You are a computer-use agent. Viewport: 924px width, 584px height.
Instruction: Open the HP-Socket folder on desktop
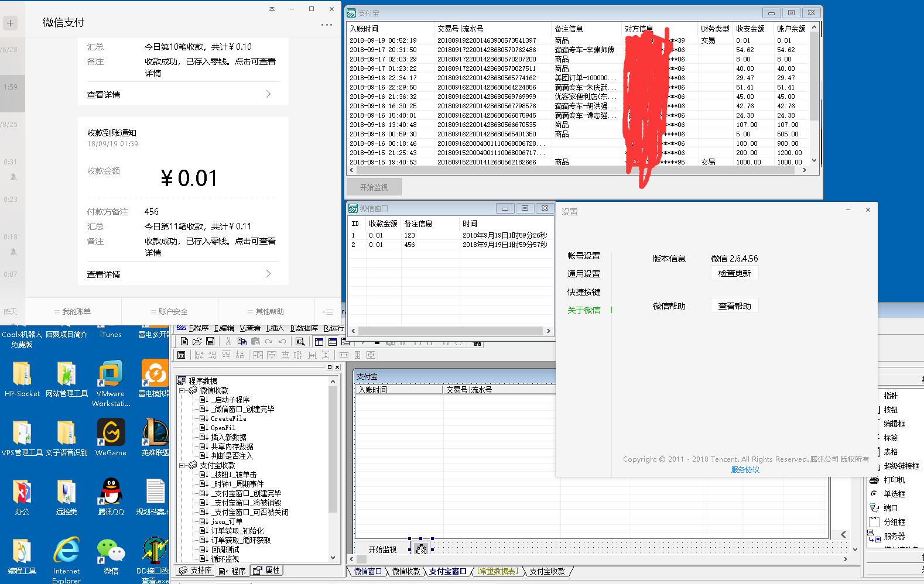point(22,379)
